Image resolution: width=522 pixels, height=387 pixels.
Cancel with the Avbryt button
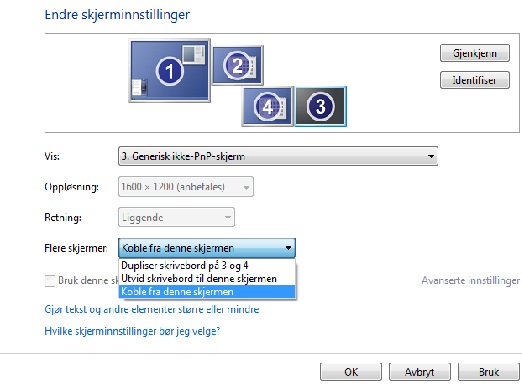coord(420,372)
